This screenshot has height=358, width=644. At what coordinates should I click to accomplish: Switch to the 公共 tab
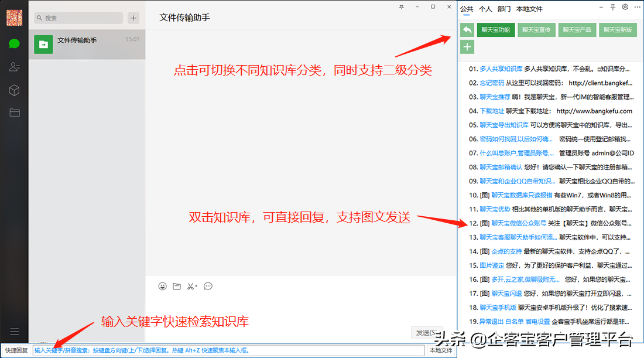(x=467, y=9)
